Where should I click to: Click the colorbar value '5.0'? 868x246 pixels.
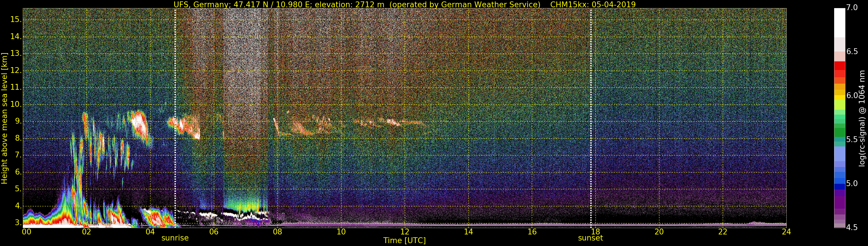click(852, 183)
